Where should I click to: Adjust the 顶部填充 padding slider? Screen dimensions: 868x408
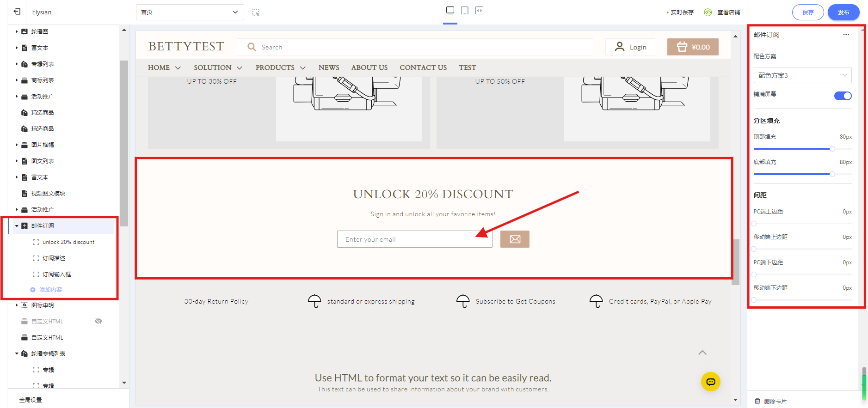[832, 149]
